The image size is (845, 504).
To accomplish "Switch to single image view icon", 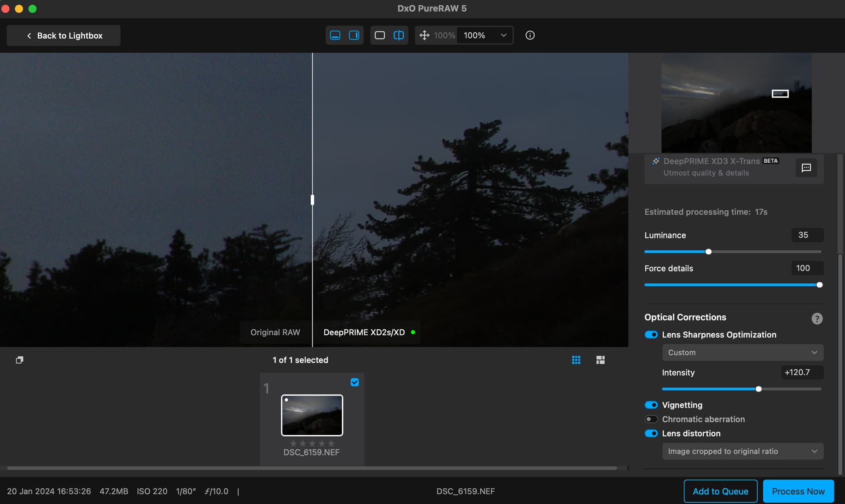I will 379,35.
